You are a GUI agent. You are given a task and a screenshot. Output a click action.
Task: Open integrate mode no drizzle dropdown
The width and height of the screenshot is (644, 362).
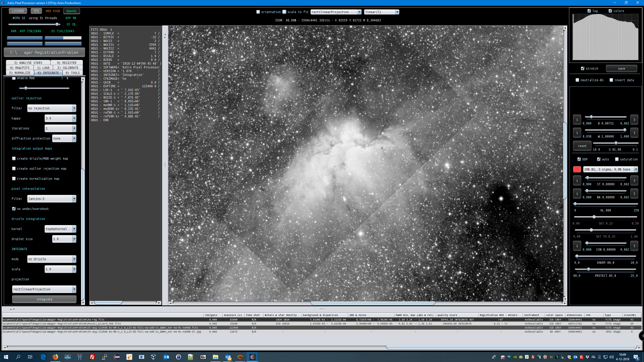tap(52, 259)
